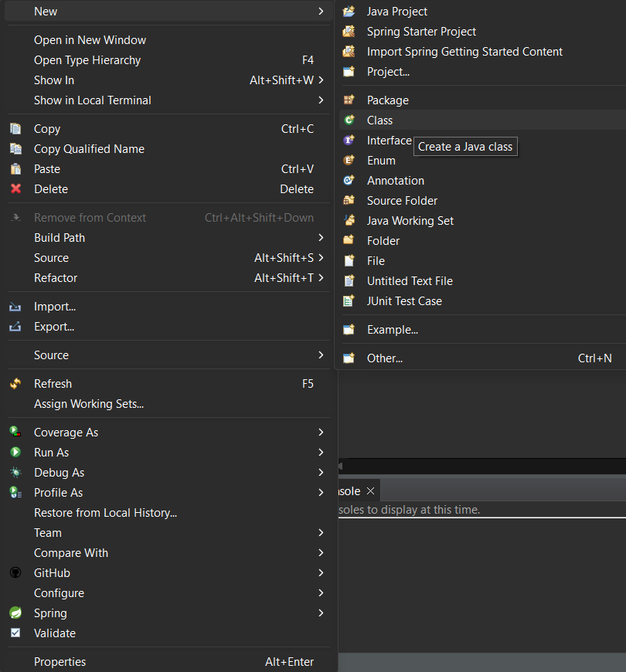Screen dimensions: 626x672
Task: Expand the Compare With submenu
Action: point(322,552)
